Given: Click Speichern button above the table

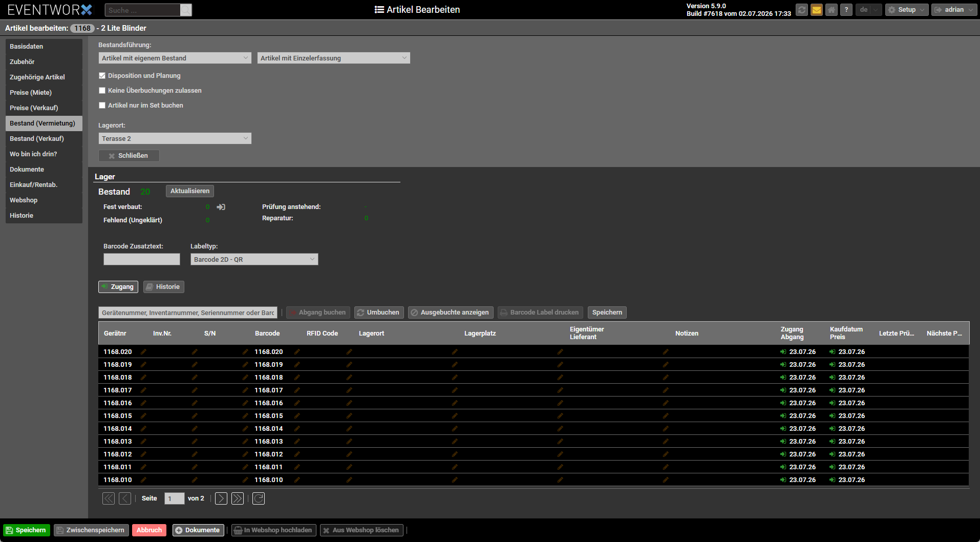Looking at the screenshot, I should point(607,312).
